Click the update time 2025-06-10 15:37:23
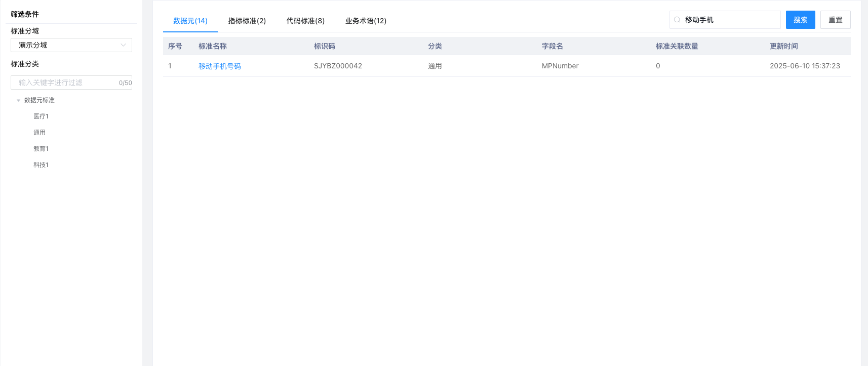The image size is (868, 366). (805, 66)
